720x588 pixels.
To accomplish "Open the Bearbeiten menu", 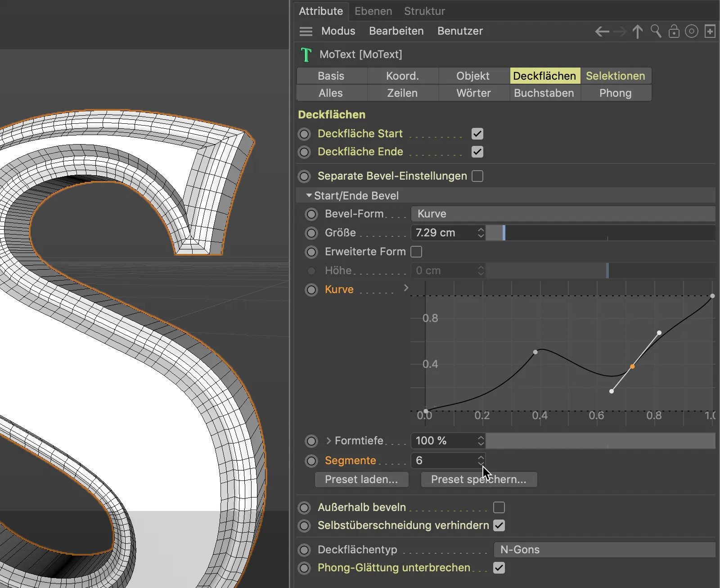I will 396,31.
